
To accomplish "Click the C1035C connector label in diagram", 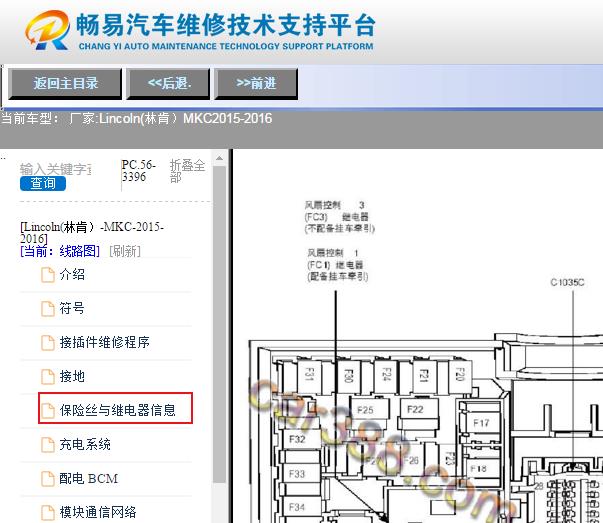I will click(567, 283).
